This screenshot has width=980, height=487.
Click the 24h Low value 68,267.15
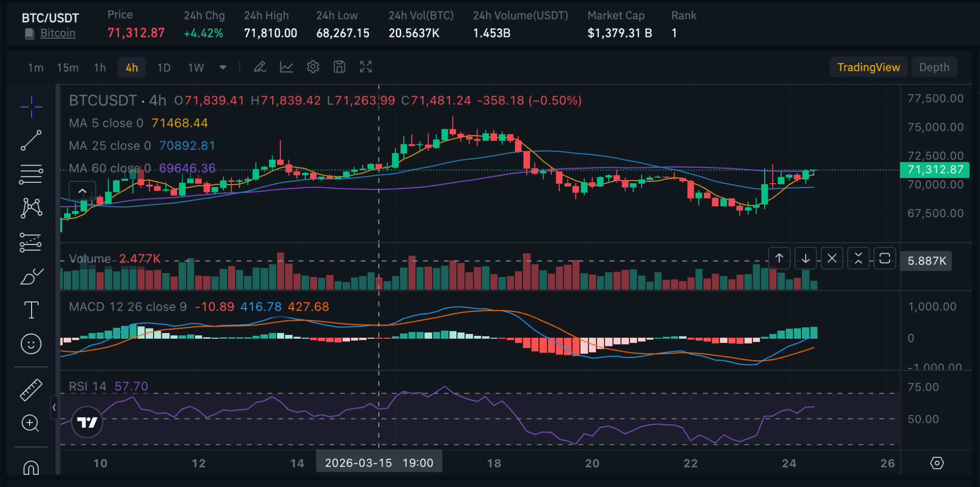click(x=343, y=33)
